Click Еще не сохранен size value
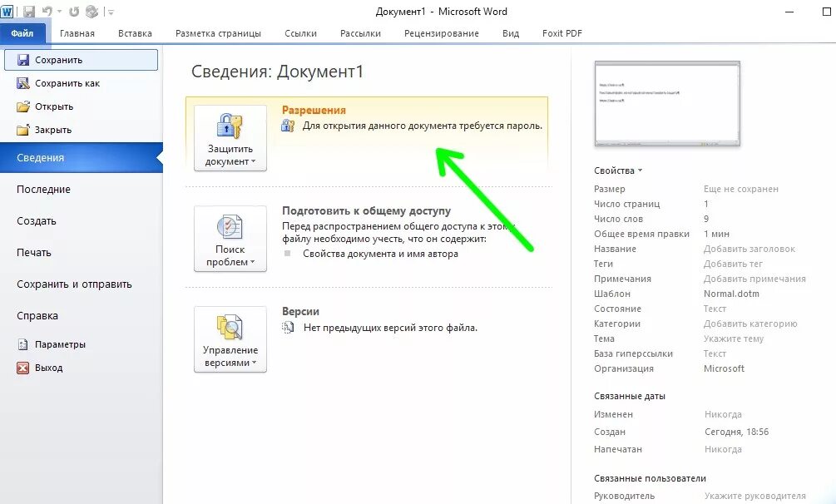Viewport: 836px width, 504px height. [740, 189]
